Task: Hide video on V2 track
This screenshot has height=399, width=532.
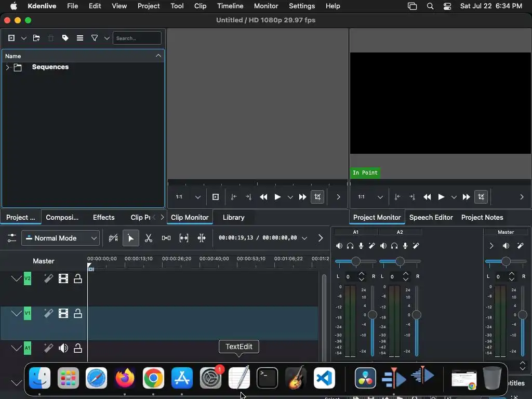Action: [x=63, y=278]
